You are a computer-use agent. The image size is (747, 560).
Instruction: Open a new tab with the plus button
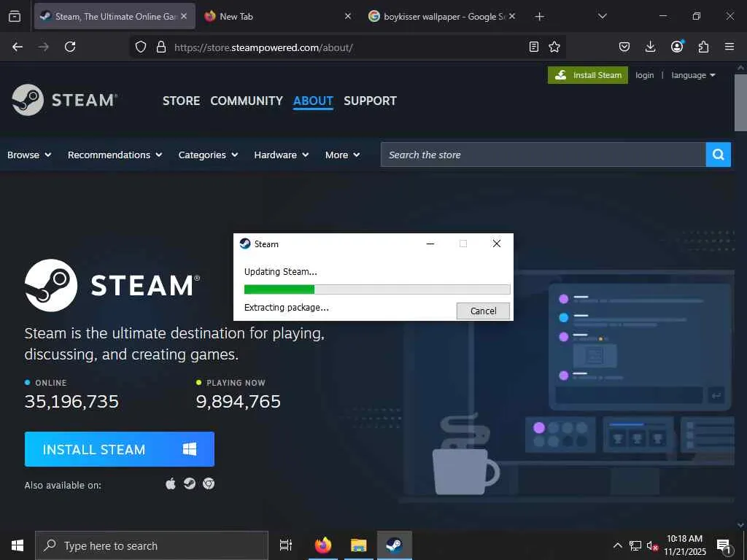pyautogui.click(x=539, y=17)
